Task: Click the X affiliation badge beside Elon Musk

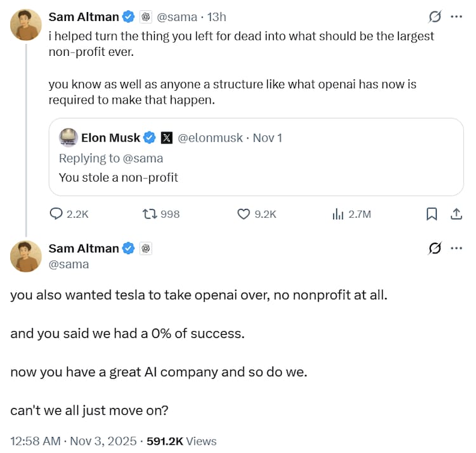Action: click(x=167, y=137)
